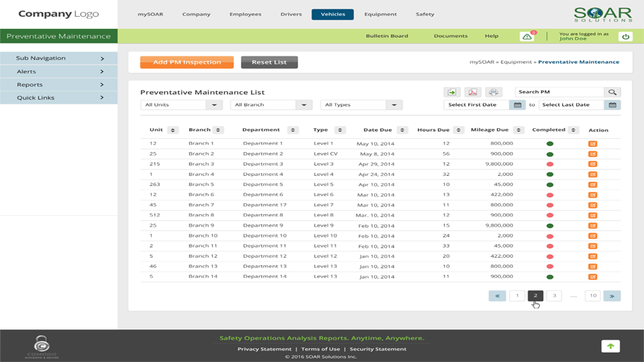Open the All Units dropdown

click(213, 105)
